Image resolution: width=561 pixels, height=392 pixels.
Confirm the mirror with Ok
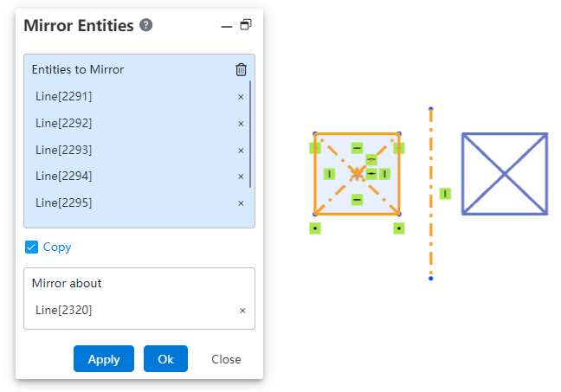pos(165,359)
